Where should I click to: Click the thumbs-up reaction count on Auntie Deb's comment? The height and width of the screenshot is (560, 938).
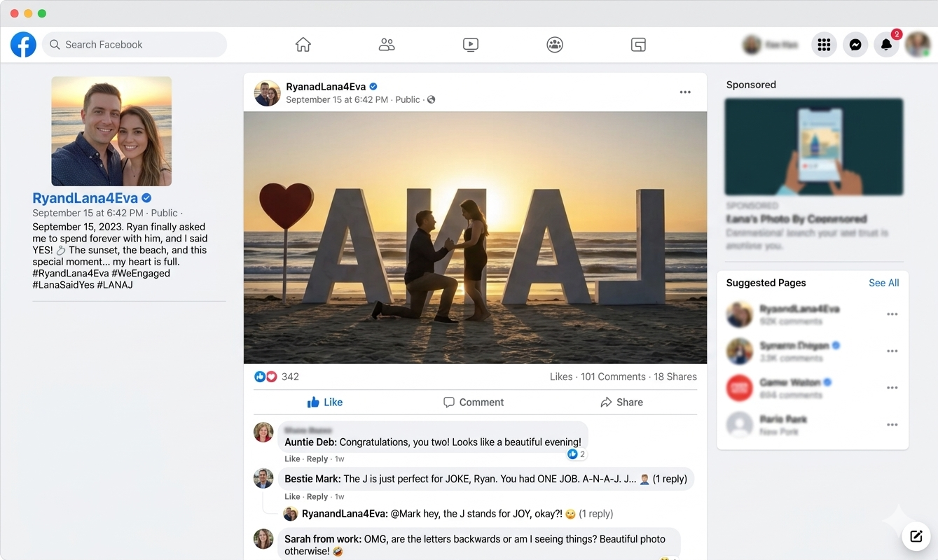click(576, 454)
